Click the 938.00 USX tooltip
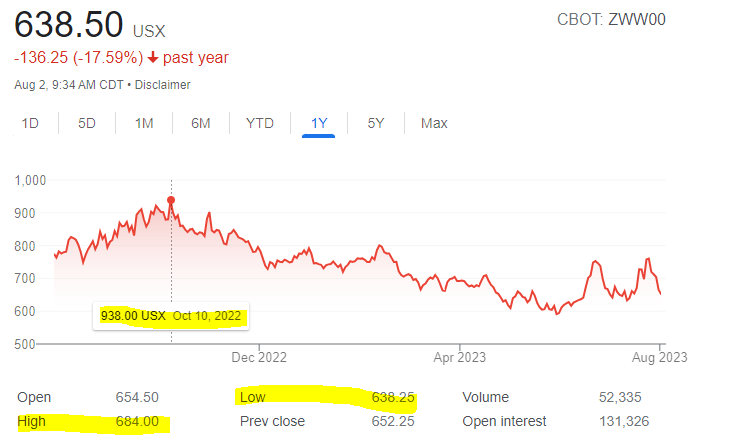 171,316
